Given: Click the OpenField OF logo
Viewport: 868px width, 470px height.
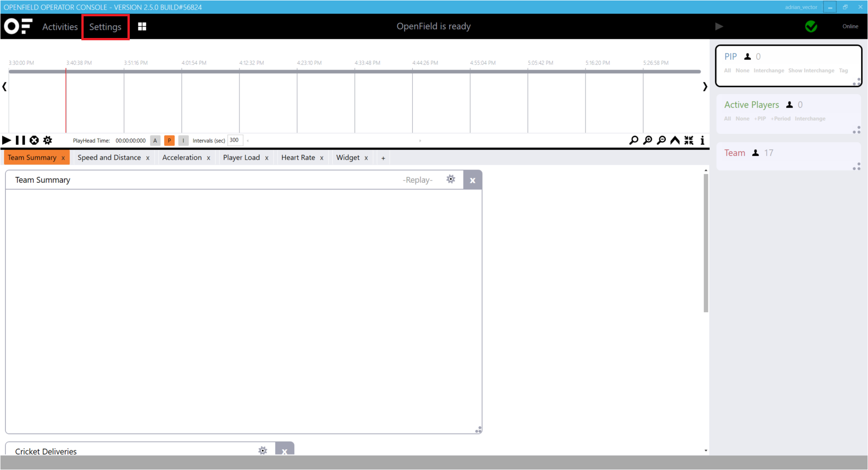Looking at the screenshot, I should click(x=18, y=26).
